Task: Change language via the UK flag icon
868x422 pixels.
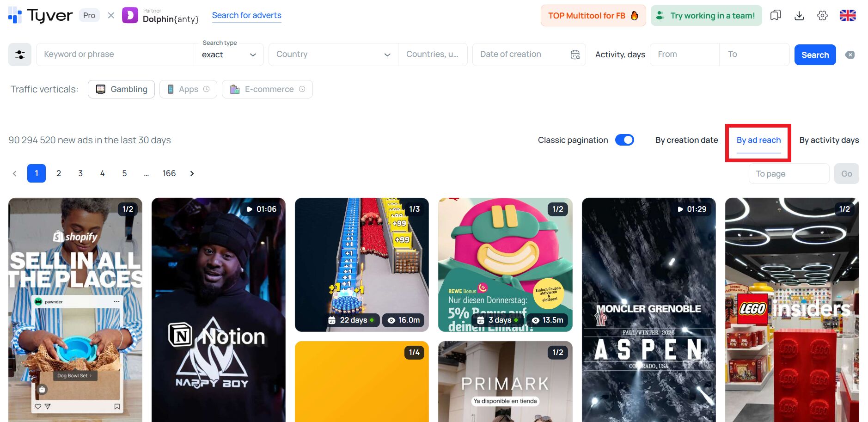Action: (x=848, y=15)
